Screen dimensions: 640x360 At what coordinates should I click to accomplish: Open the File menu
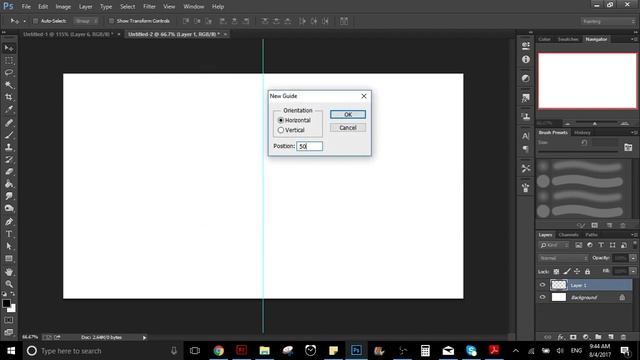point(26,7)
